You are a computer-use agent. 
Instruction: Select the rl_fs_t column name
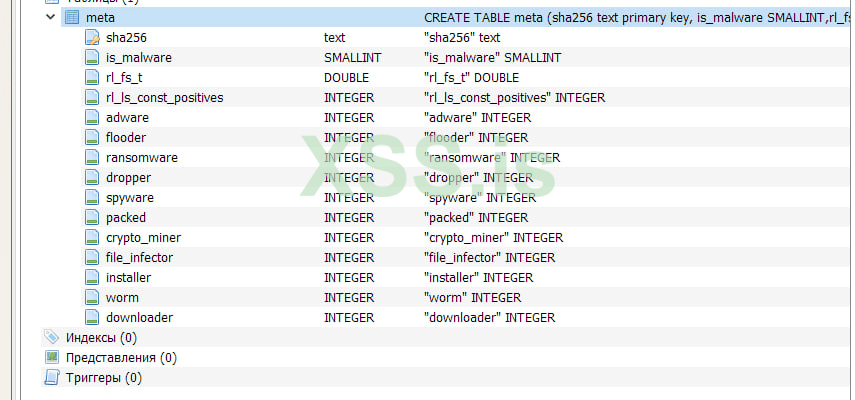tap(124, 78)
